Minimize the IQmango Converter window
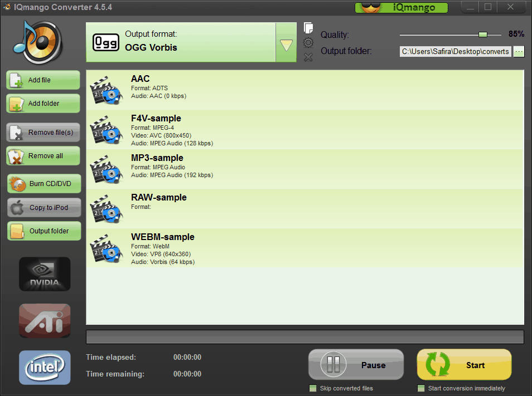The width and height of the screenshot is (532, 396). pos(470,7)
